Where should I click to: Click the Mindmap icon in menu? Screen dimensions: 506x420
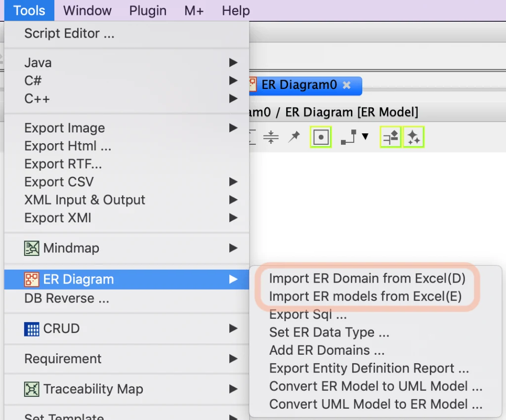coord(32,248)
